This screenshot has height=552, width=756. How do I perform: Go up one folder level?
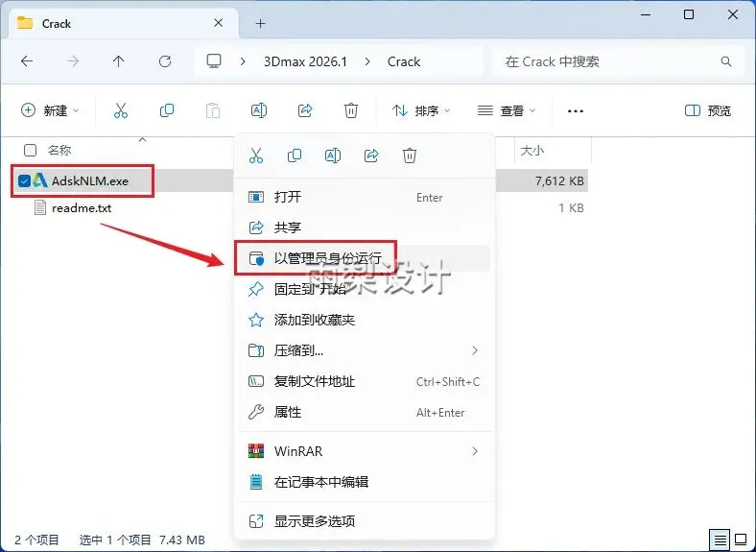pos(119,61)
